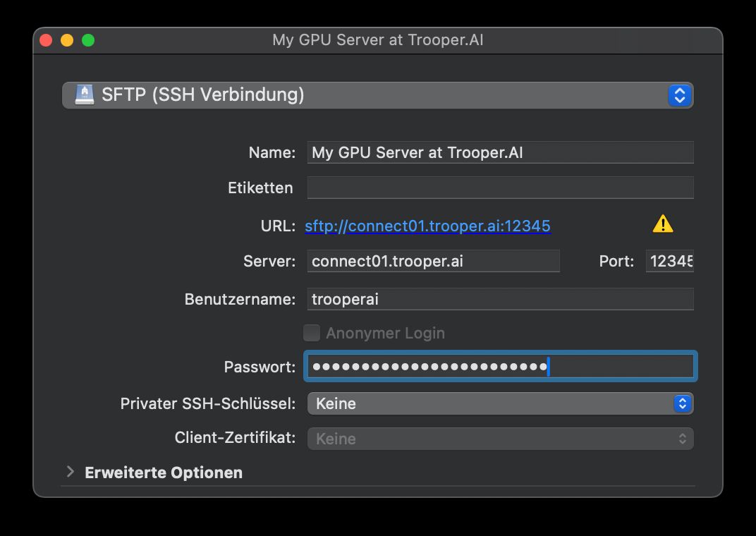Open the Privater SSH-Schlüssel dropdown
Viewport: 756px width, 536px height.
pos(501,403)
